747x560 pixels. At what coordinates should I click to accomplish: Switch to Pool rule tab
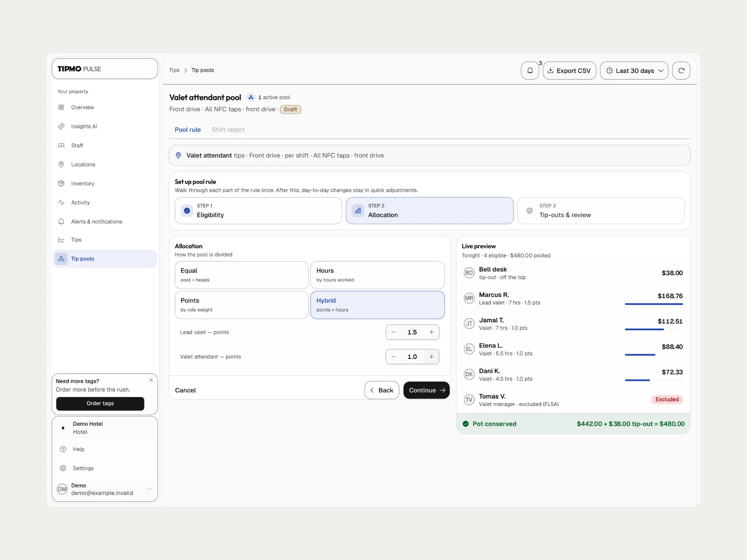188,130
